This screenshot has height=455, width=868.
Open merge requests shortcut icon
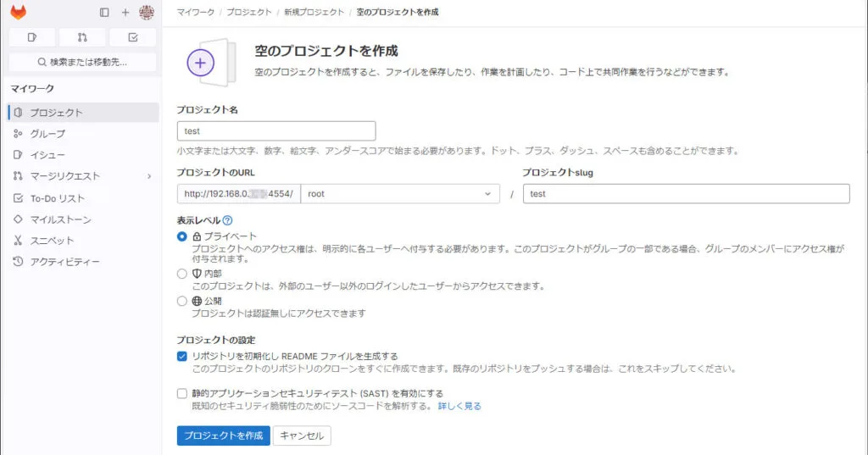tap(82, 37)
